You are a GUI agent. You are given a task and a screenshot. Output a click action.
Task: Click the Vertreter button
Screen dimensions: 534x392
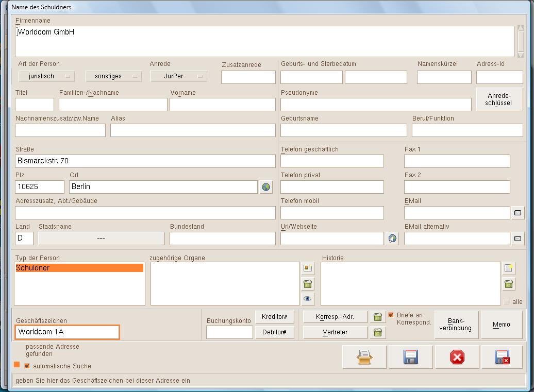point(335,332)
